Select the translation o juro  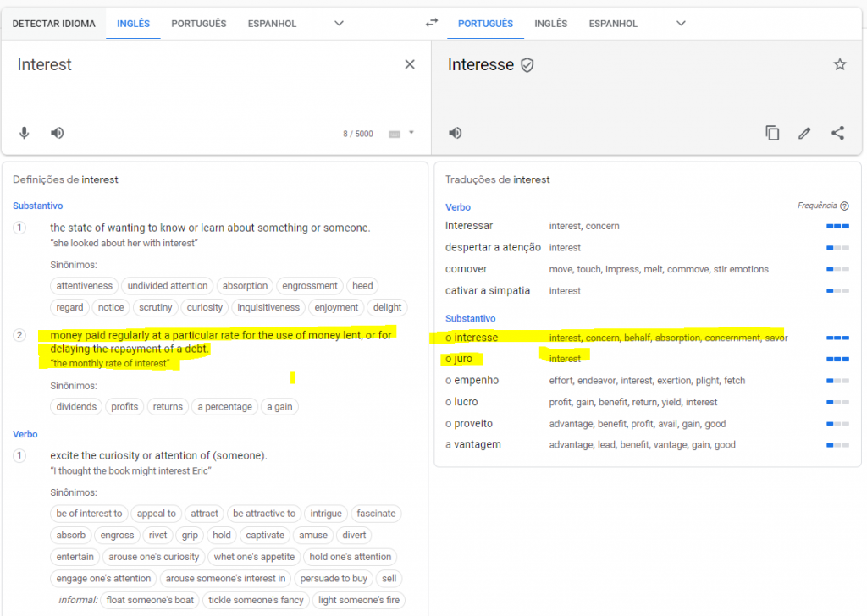[x=459, y=359]
